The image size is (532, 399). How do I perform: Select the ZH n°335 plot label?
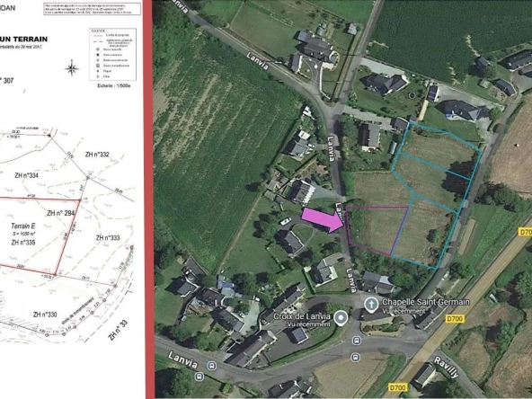pos(23,243)
